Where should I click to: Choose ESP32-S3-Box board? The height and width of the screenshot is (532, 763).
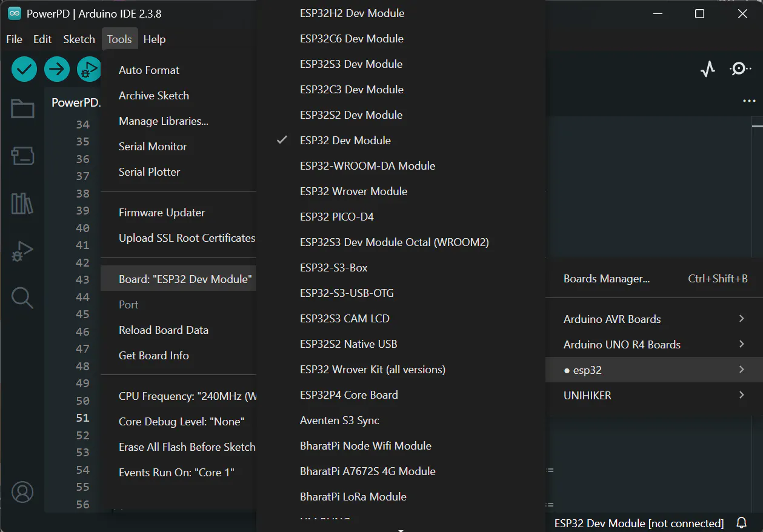point(401,268)
